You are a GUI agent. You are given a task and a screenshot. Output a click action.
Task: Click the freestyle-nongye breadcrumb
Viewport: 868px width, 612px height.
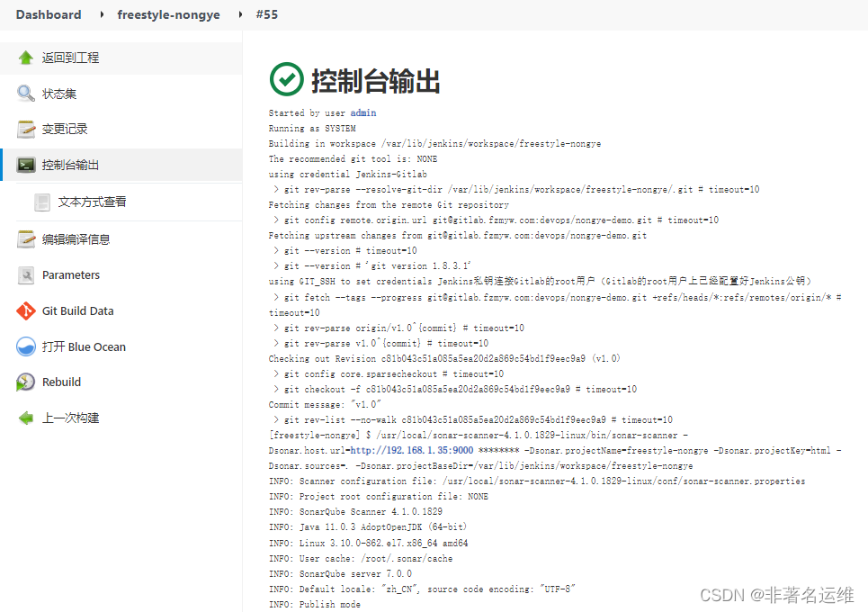[x=168, y=15]
